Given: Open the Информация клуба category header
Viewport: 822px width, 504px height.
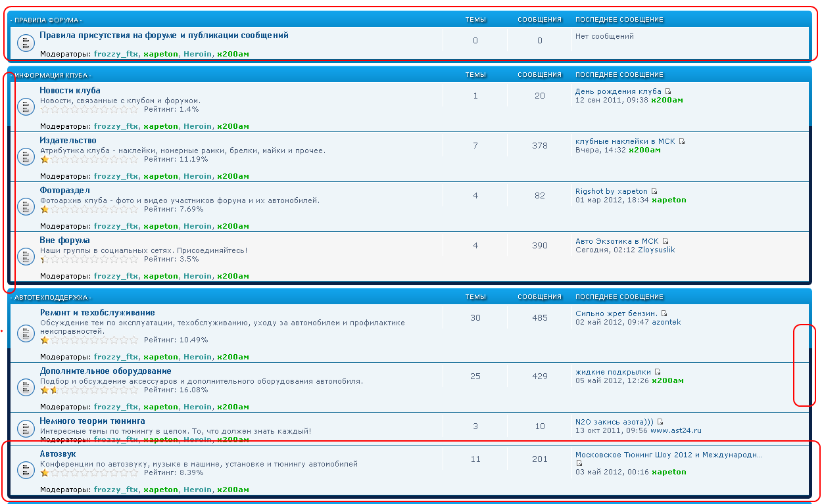Looking at the screenshot, I should pyautogui.click(x=53, y=75).
